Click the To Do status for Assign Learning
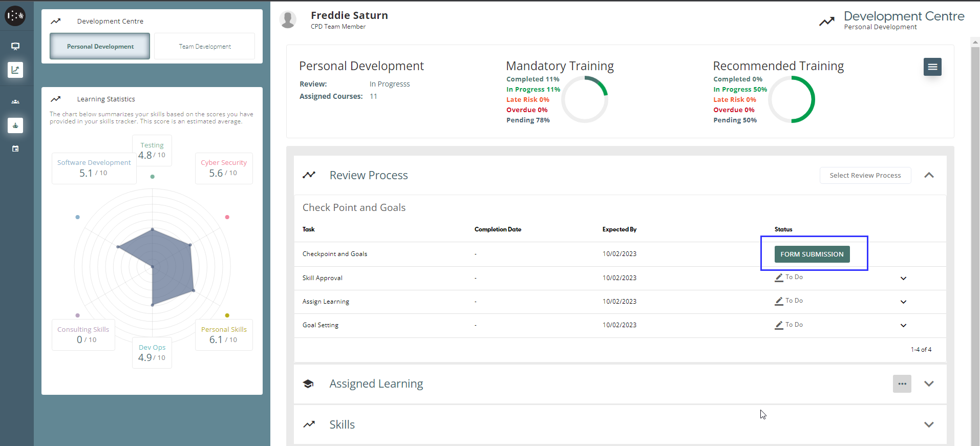980x446 pixels. 789,301
